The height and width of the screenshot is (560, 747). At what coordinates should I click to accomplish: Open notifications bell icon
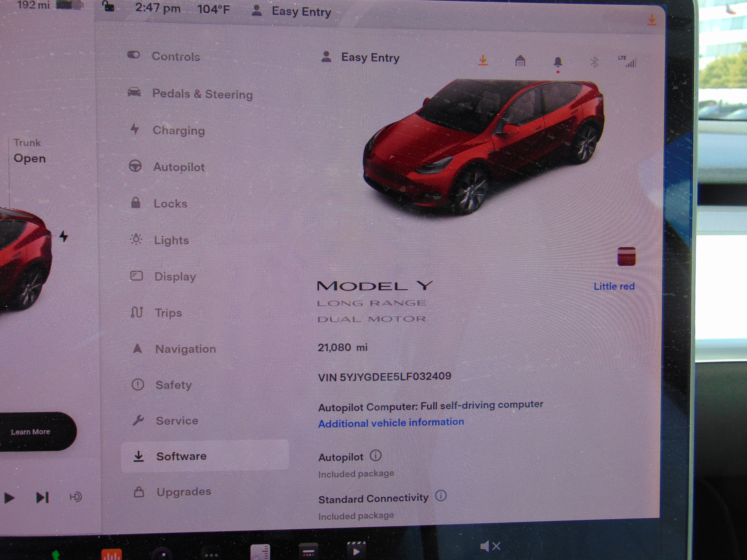558,63
